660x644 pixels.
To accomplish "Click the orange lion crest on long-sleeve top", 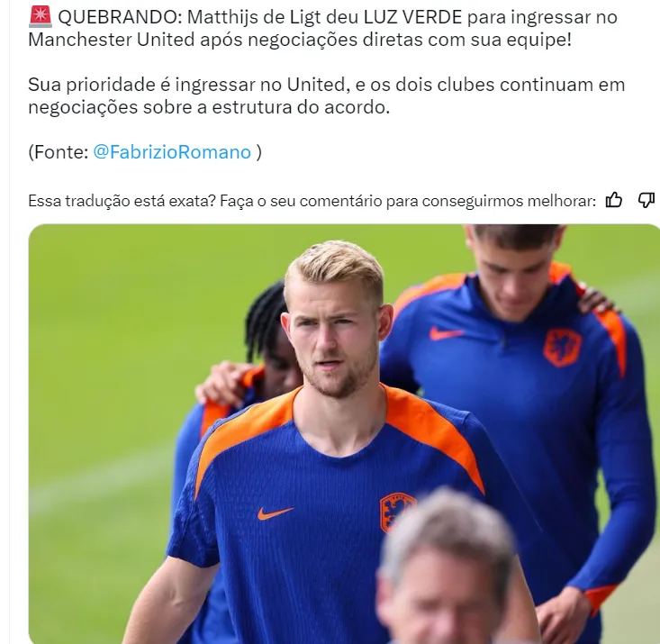I will (x=562, y=348).
